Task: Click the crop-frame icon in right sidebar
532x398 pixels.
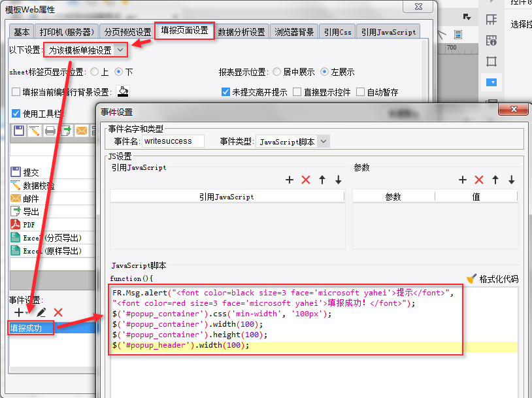Action: (x=491, y=61)
